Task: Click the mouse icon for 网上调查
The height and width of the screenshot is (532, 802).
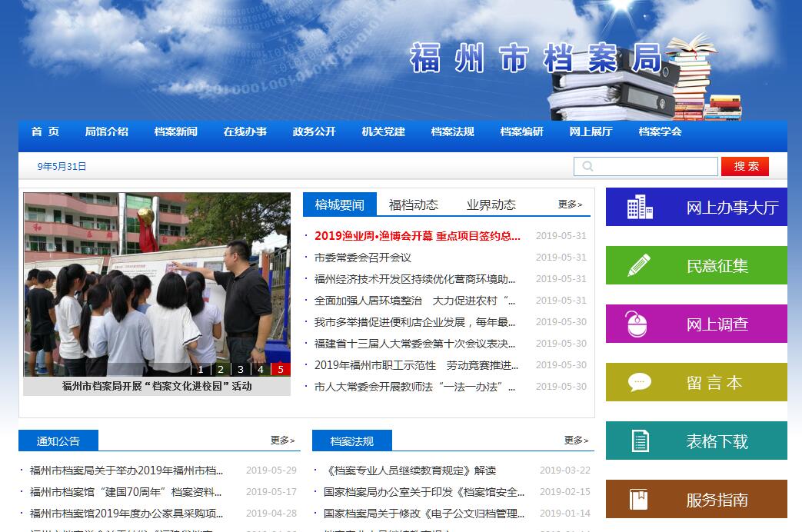Action: [636, 324]
